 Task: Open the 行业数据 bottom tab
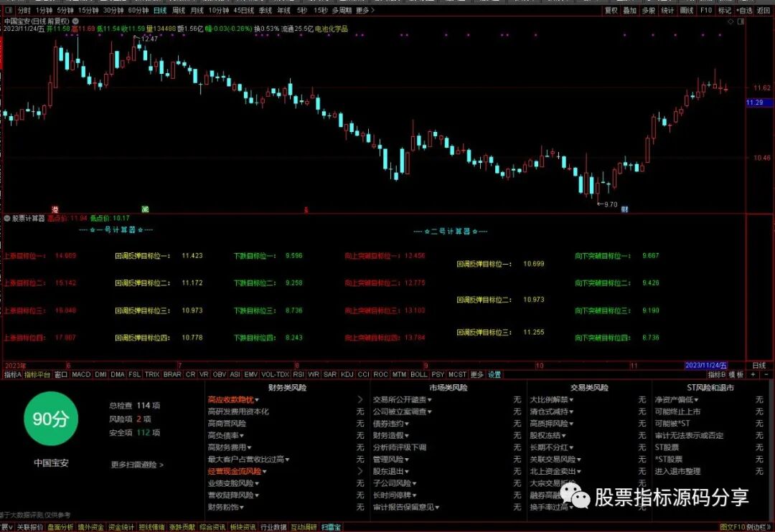pos(273,528)
